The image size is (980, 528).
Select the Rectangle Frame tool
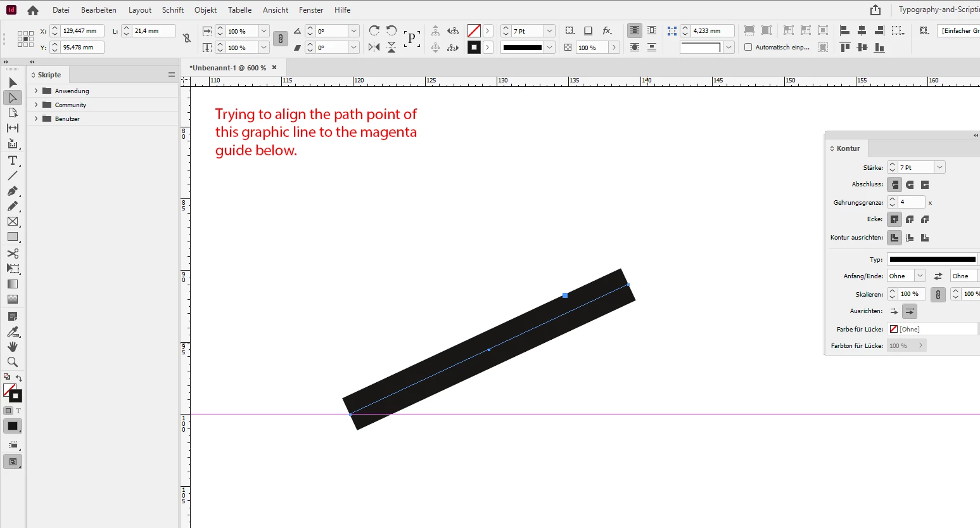13,221
